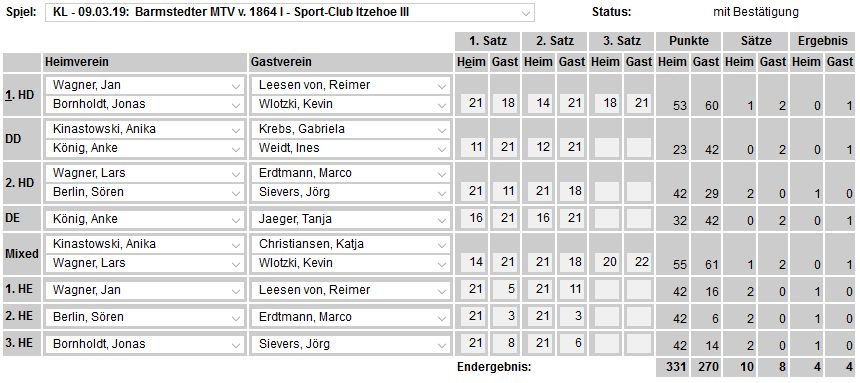Open the Wlotzki, Kevin dropdown in 1. HD
Screen dimensions: 860x383
coord(350,104)
